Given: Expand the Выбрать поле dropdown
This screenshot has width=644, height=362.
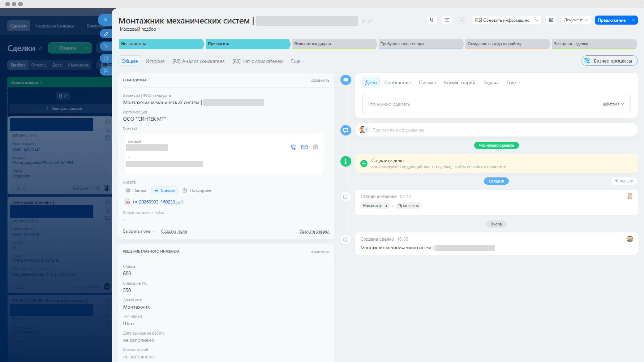Looking at the screenshot, I should [x=139, y=231].
